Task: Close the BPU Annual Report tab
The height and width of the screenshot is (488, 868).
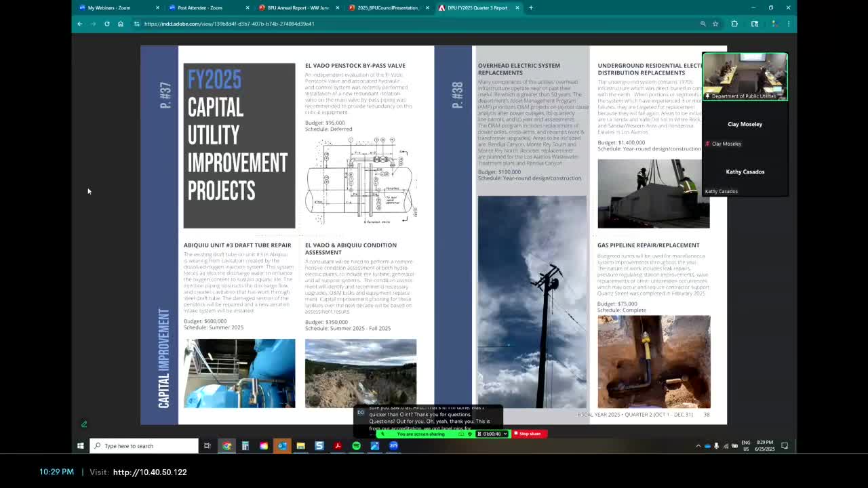Action: click(x=337, y=7)
